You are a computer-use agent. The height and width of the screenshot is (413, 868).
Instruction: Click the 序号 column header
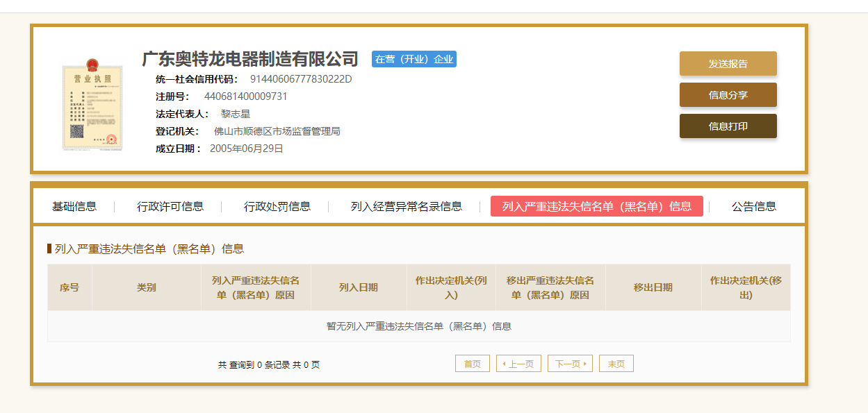69,287
